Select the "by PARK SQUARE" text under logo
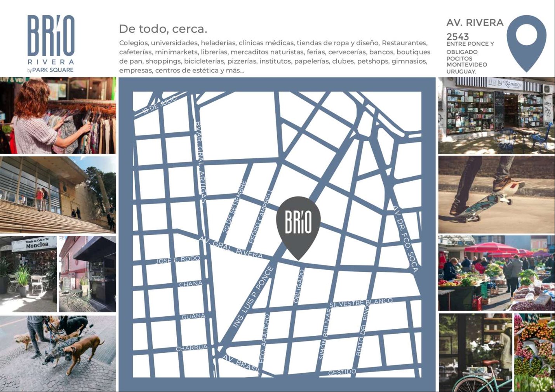 click(50, 70)
